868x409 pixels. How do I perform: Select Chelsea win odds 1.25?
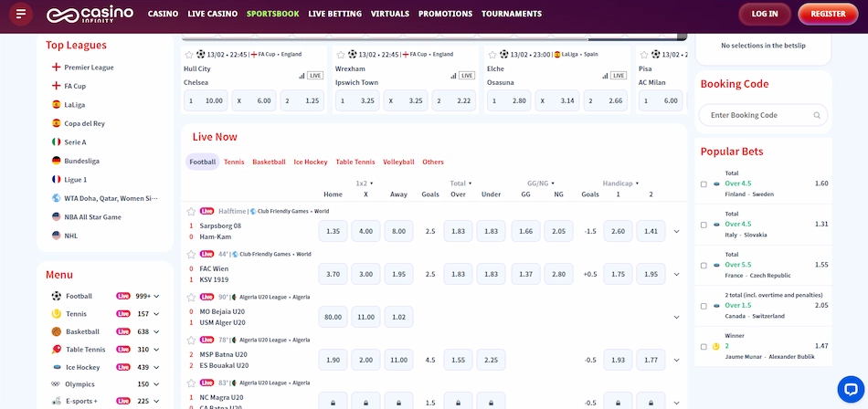coord(302,100)
